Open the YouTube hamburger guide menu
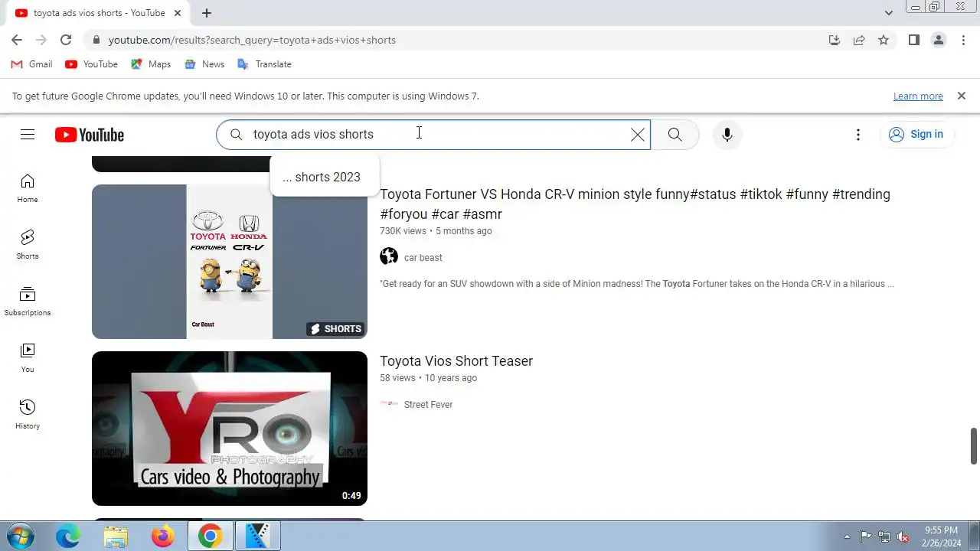 (x=28, y=135)
